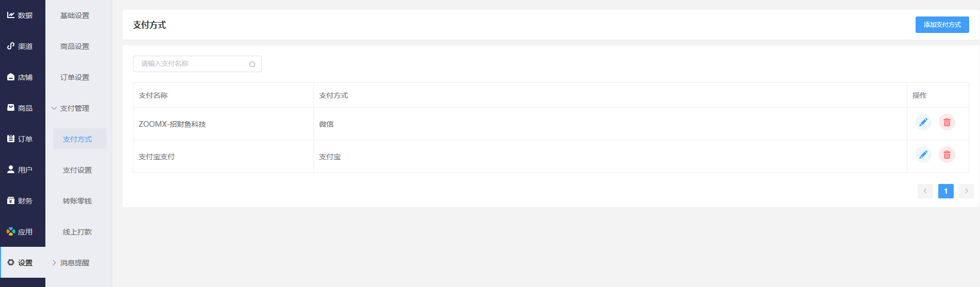Open the 财务 section in sidebar
This screenshot has width=980, height=287.
click(23, 201)
